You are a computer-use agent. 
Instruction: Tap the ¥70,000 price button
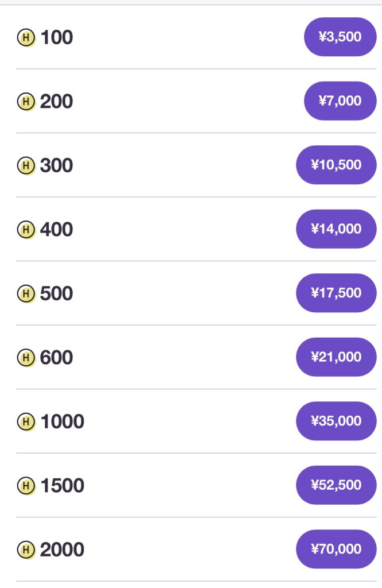click(x=336, y=549)
